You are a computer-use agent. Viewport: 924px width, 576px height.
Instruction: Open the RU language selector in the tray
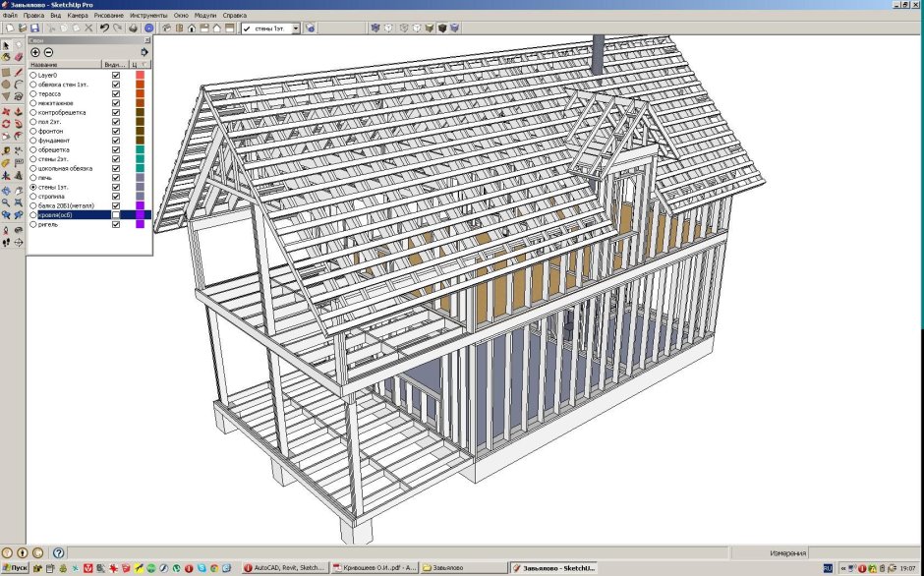point(829,567)
